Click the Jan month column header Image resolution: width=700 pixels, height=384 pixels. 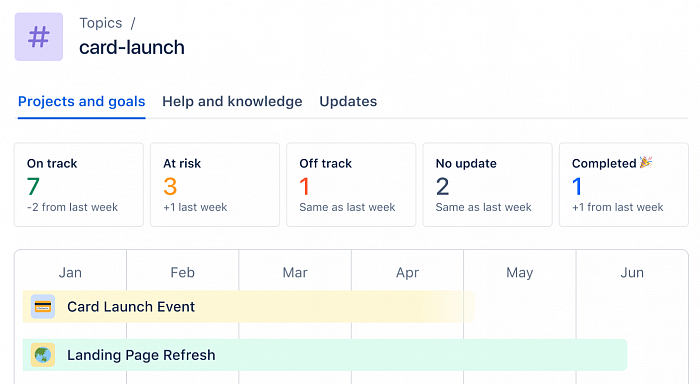pyautogui.click(x=70, y=272)
